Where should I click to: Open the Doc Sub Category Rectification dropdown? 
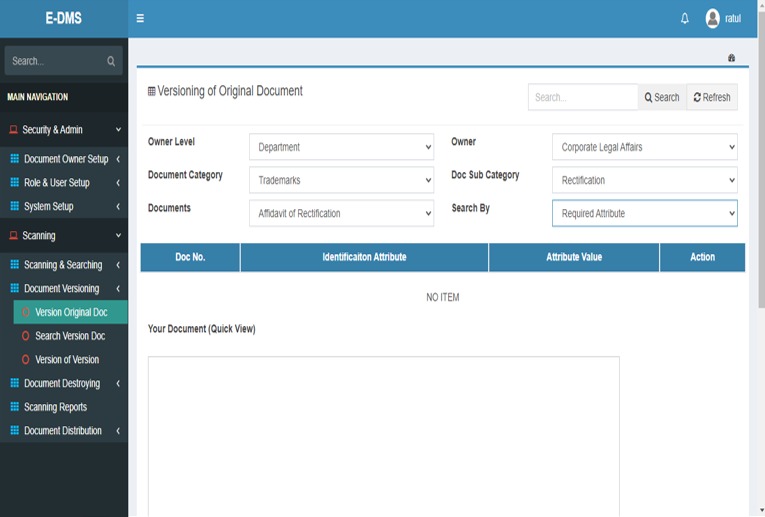[x=644, y=180]
